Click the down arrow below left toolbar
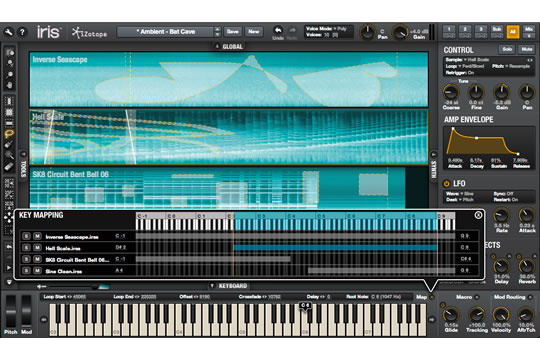 [x=9, y=282]
